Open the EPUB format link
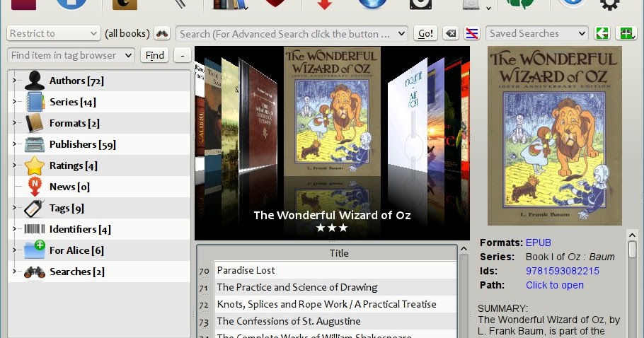The height and width of the screenshot is (338, 644). pyautogui.click(x=539, y=243)
